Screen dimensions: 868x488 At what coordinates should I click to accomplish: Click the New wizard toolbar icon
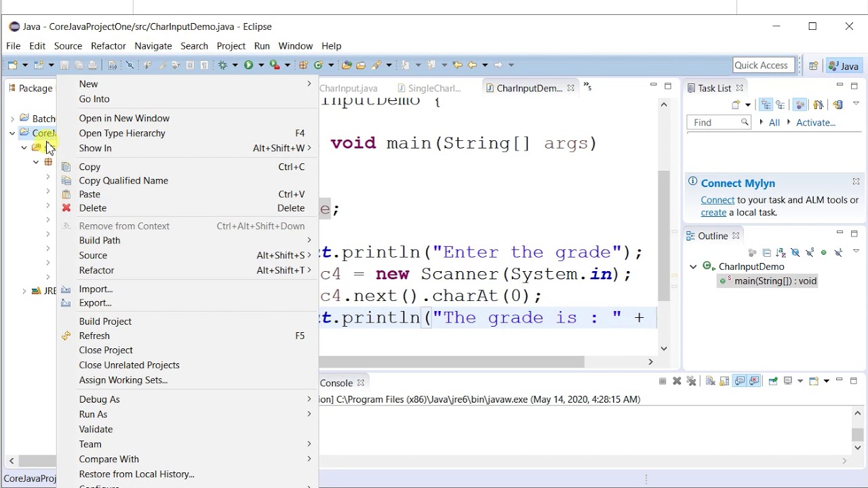[13, 65]
